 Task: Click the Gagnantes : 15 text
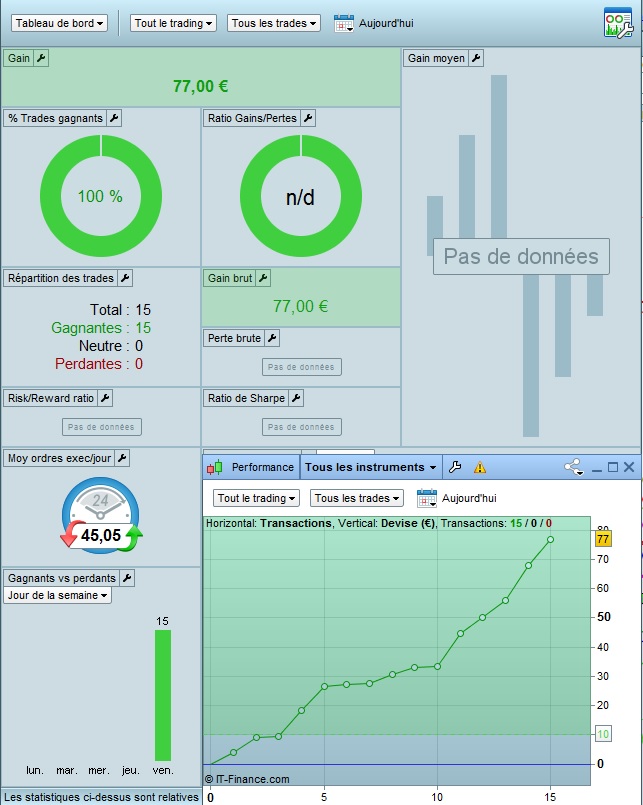tap(101, 328)
